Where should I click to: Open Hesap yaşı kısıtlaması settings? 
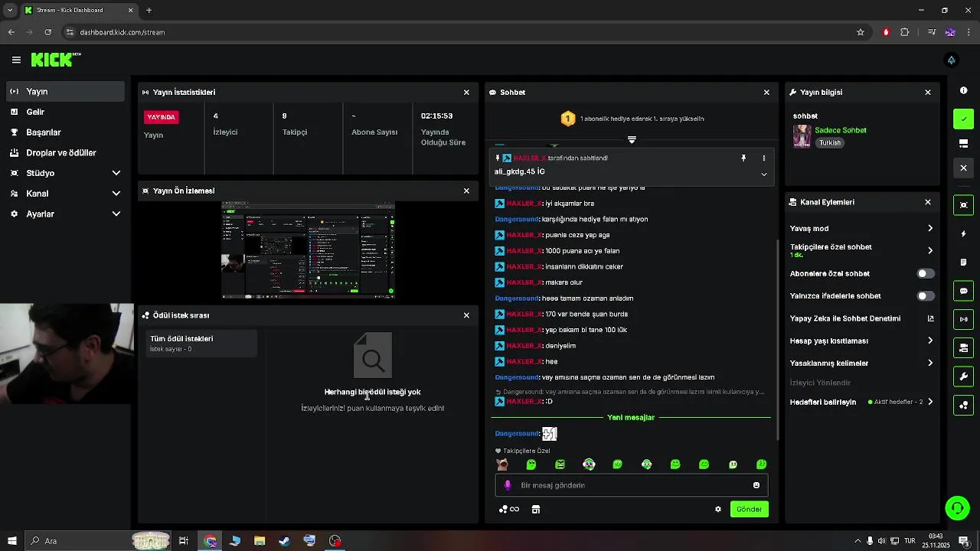(861, 341)
